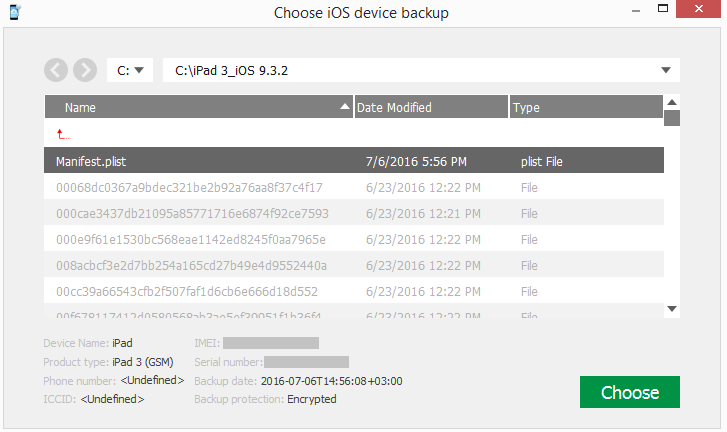727x432 pixels.
Task: Close the Choose iOS device backup window
Action: point(700,13)
